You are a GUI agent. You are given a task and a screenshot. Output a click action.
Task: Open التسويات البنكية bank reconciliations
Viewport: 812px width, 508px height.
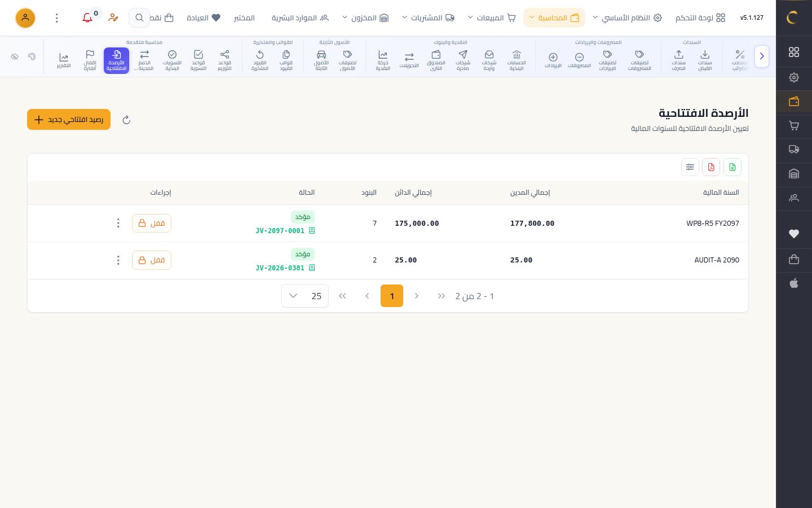click(x=172, y=60)
